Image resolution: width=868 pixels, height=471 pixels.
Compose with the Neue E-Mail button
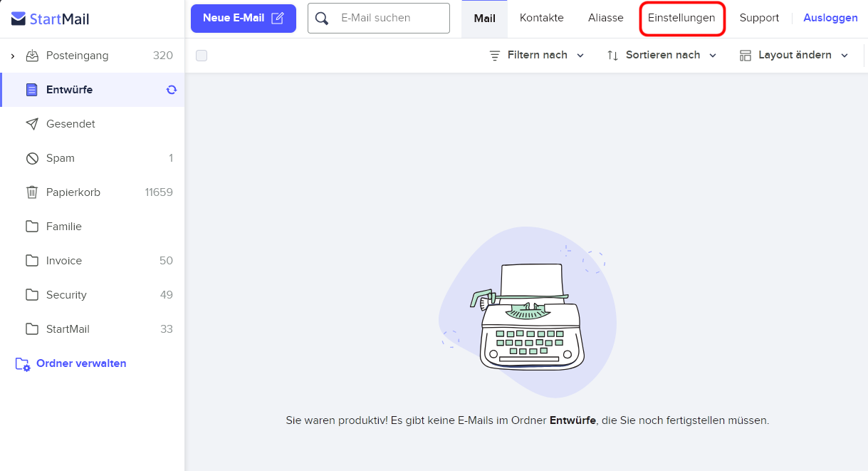(x=244, y=18)
